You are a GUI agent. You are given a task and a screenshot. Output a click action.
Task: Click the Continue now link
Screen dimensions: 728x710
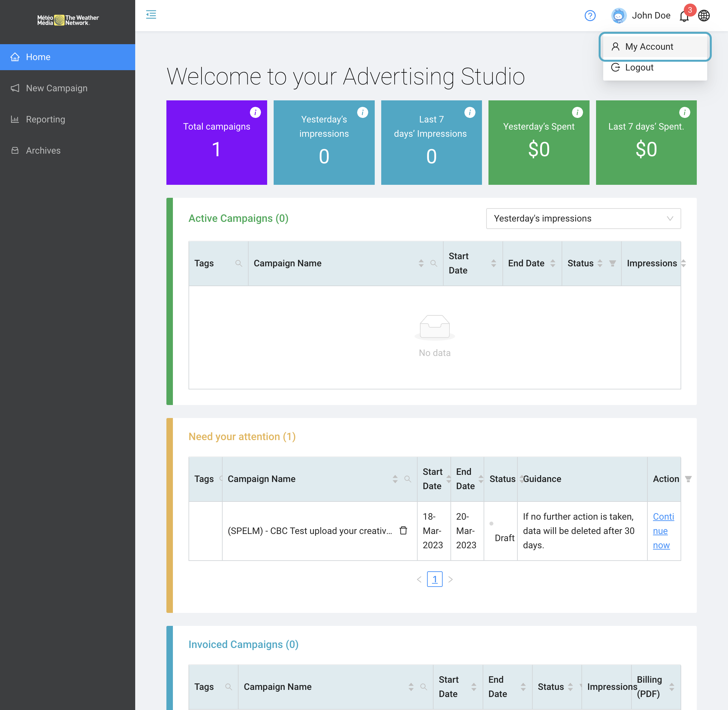[x=663, y=531]
